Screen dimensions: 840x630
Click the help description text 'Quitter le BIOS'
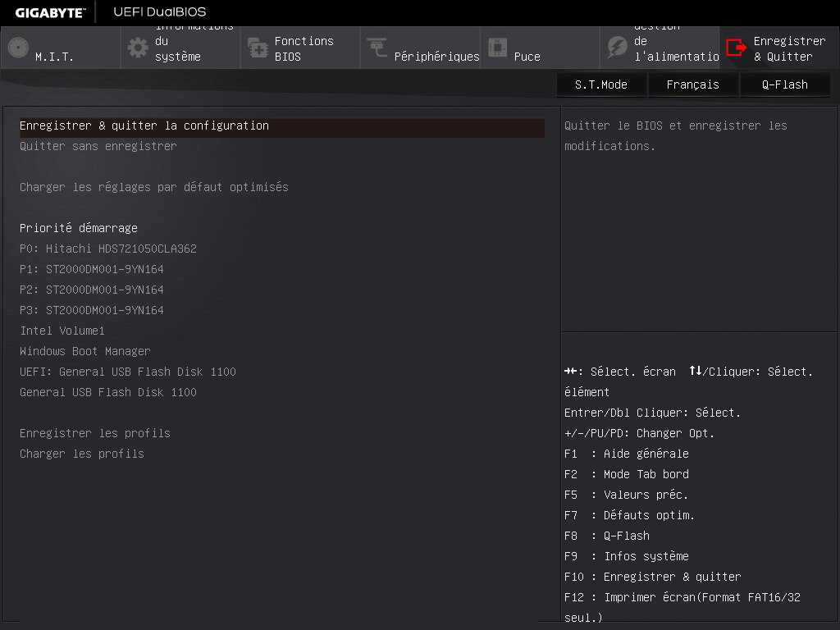[676, 136]
